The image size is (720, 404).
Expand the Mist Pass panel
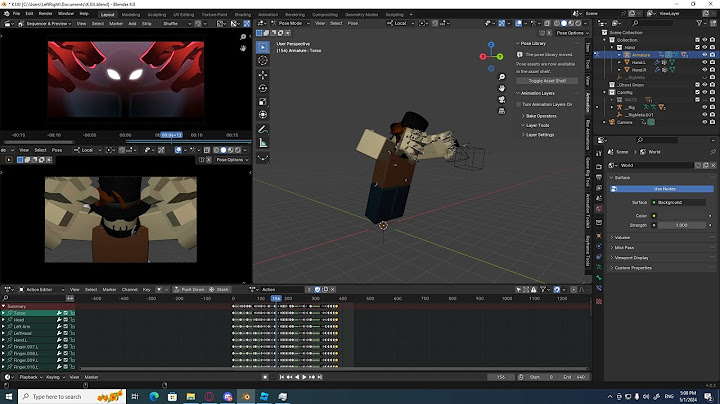coord(622,248)
